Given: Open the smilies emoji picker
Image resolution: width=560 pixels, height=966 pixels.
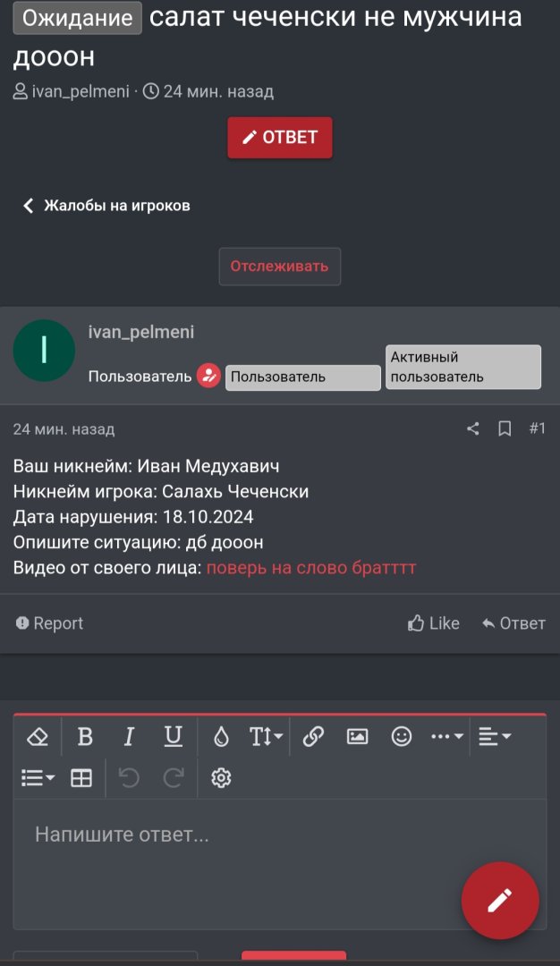Looking at the screenshot, I should click(402, 736).
